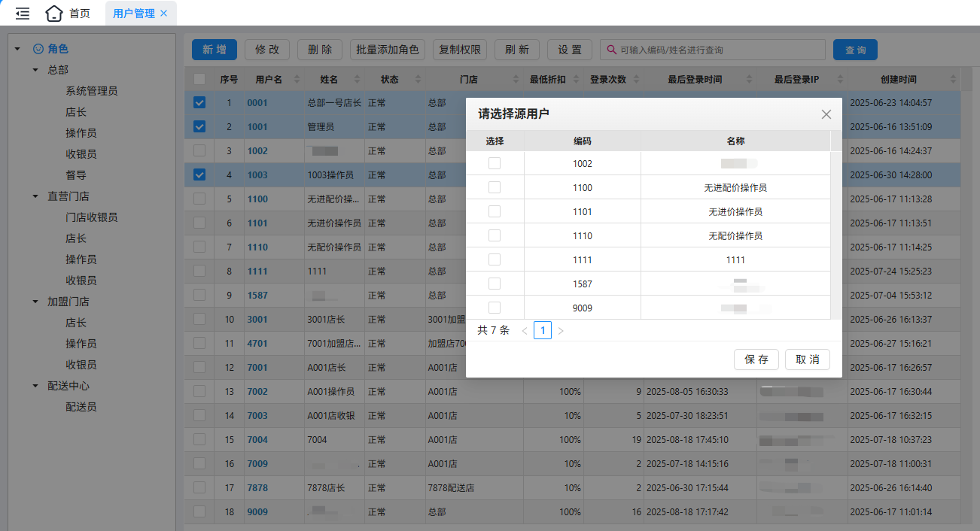980x531 pixels.
Task: Select 督导 role in tree
Action: (76, 175)
